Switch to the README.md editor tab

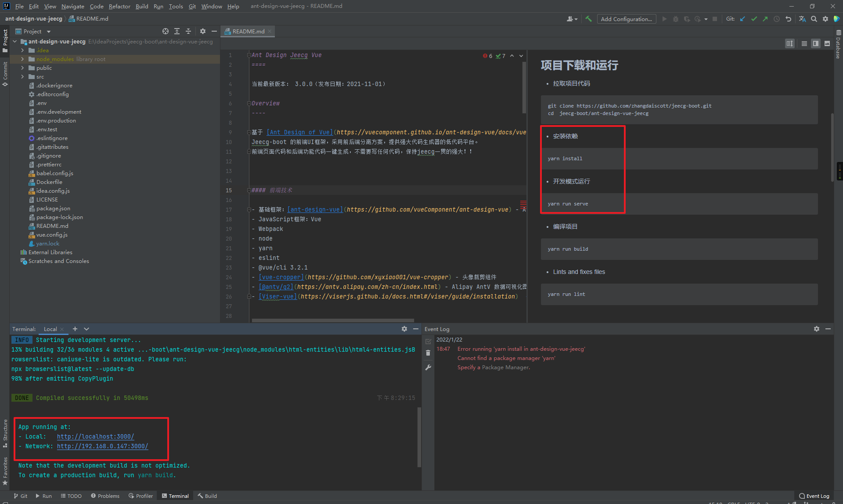pos(248,31)
